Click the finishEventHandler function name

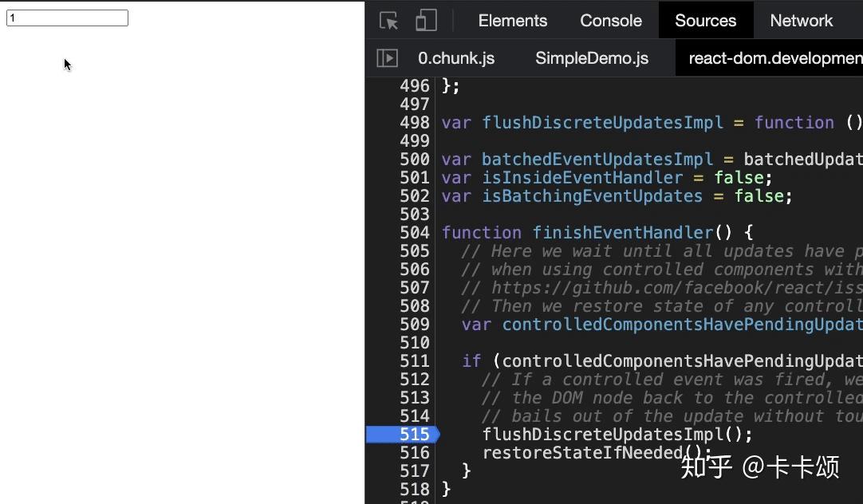pos(622,233)
